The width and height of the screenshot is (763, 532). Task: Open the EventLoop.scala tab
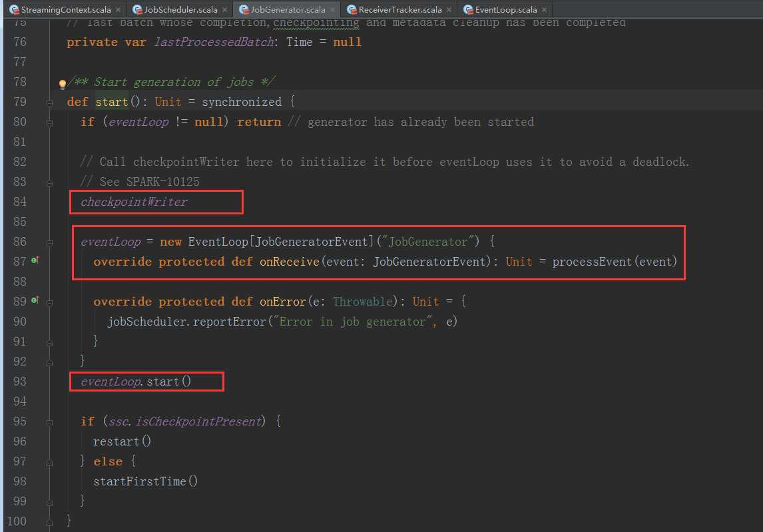(505, 10)
